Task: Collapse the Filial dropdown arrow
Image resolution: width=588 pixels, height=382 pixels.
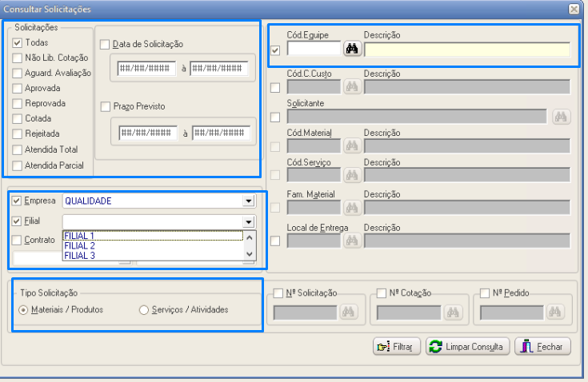Action: tap(248, 222)
